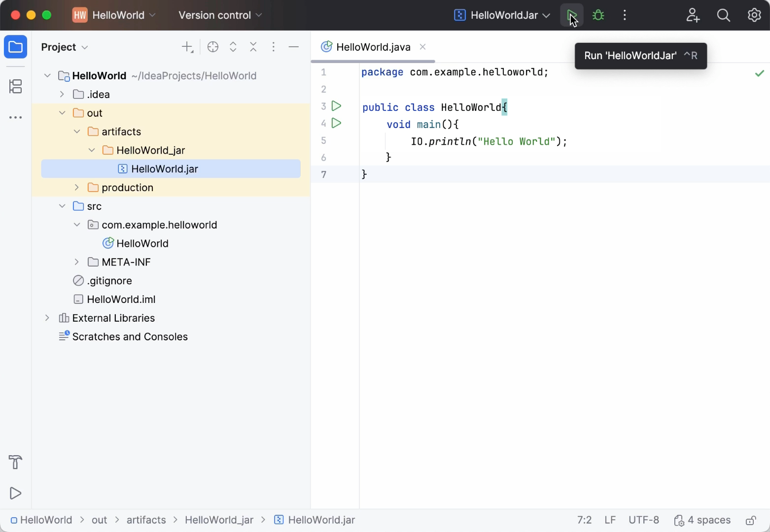Open the Version control menu

[x=219, y=15]
